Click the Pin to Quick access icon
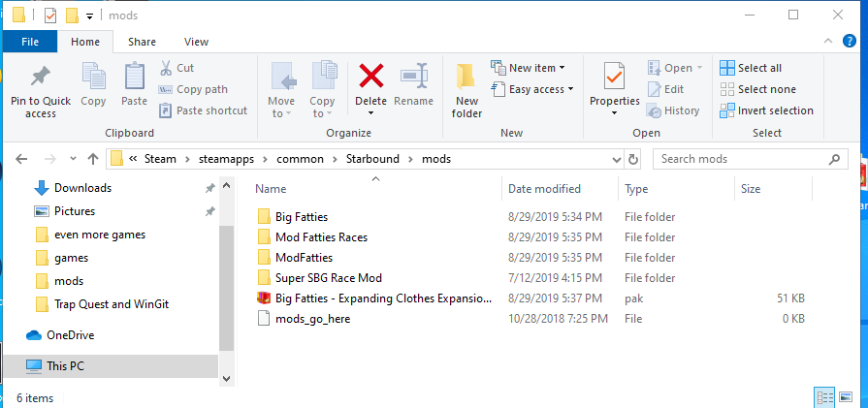 [x=40, y=77]
